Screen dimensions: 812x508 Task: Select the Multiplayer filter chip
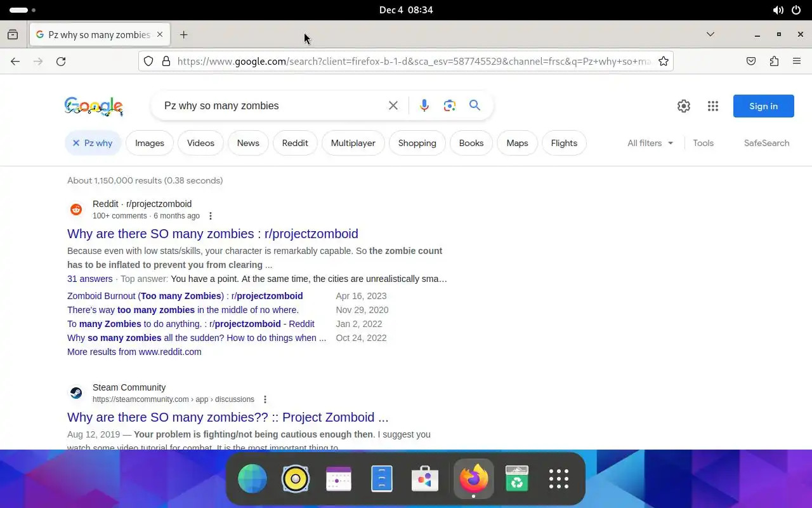(x=353, y=144)
